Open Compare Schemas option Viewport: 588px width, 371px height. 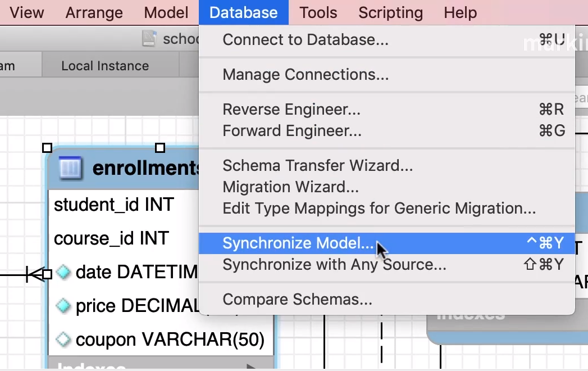pyautogui.click(x=297, y=300)
